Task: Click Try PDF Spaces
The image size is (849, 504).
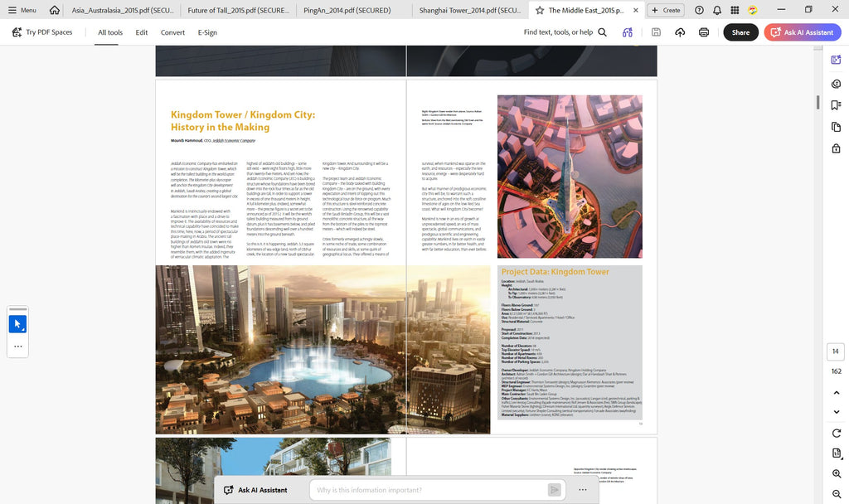Action: click(42, 32)
